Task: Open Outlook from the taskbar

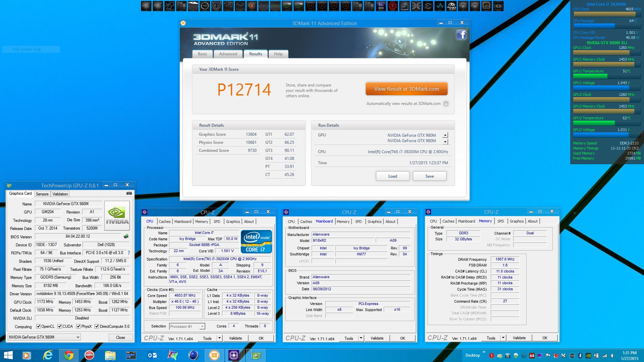Action: [152, 355]
